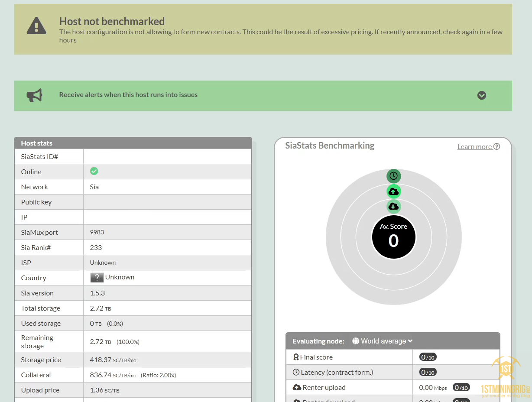Viewport: 532px width, 402px height.
Task: Click the Host not benchmarked heading
Action: click(x=112, y=21)
